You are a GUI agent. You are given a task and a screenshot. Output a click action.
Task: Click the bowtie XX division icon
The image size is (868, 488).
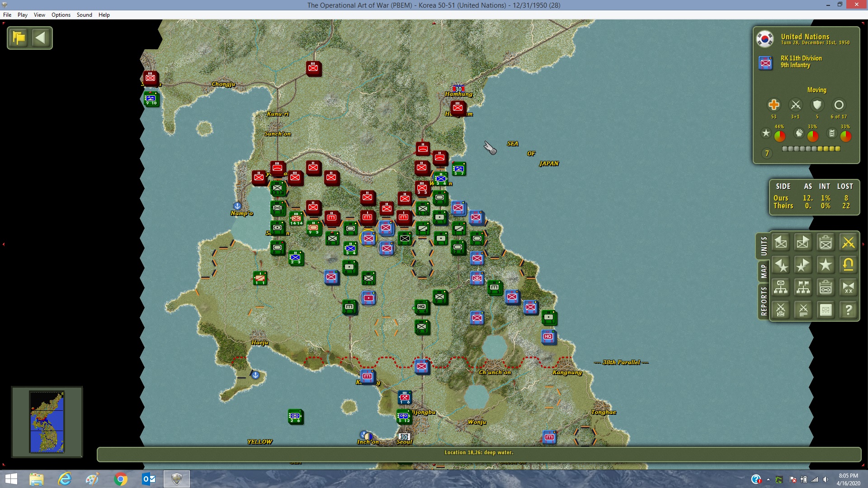click(x=849, y=287)
